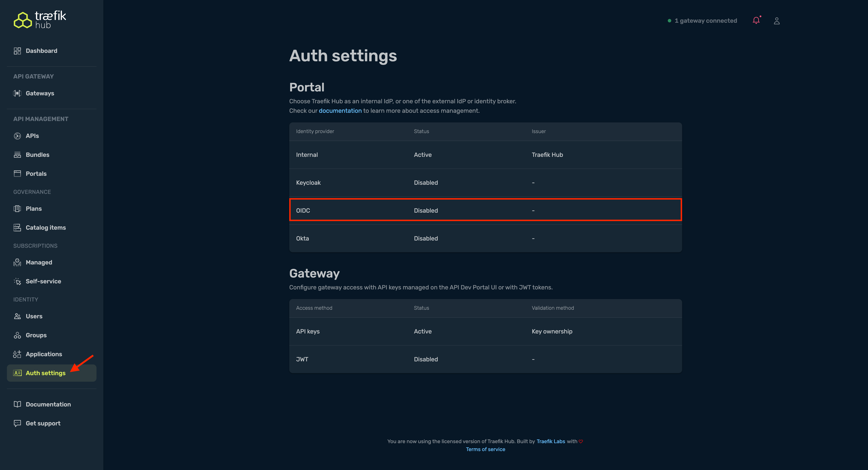Click the Documentation book icon
Screen dimensions: 868x470
coord(17,404)
